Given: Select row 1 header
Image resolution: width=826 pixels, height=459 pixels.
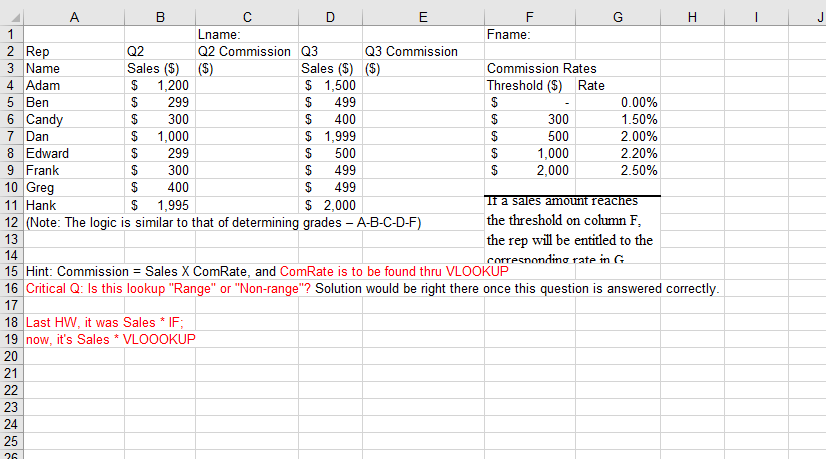Looking at the screenshot, I should (11, 35).
